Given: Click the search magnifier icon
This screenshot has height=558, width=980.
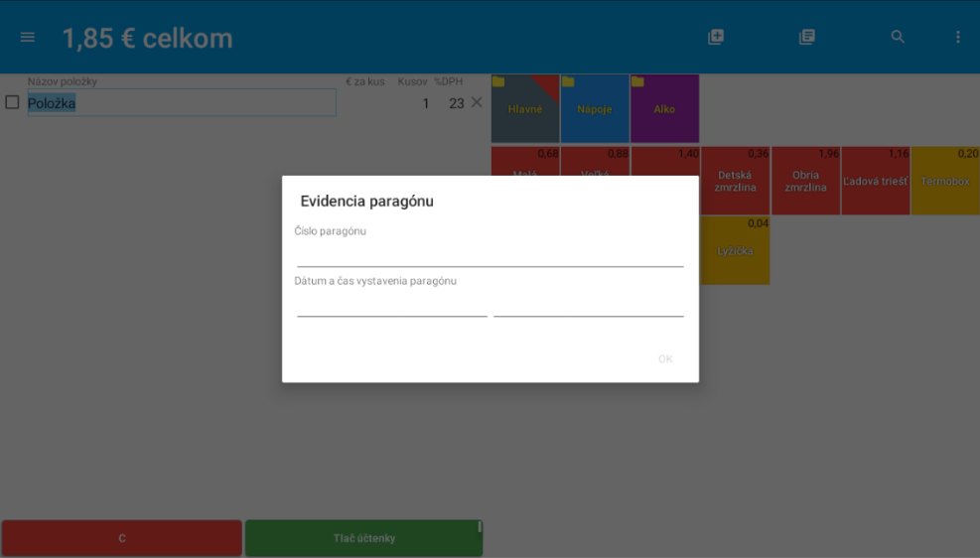Looking at the screenshot, I should pos(898,37).
